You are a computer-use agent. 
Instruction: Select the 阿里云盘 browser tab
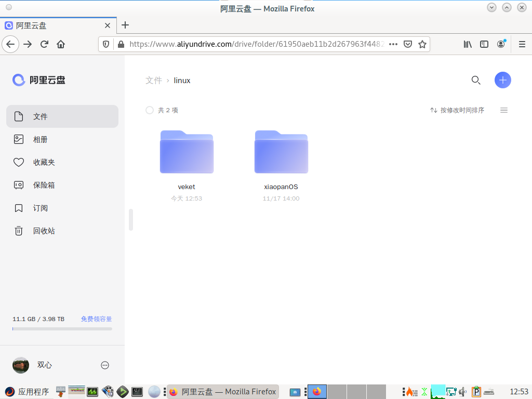pyautogui.click(x=58, y=25)
